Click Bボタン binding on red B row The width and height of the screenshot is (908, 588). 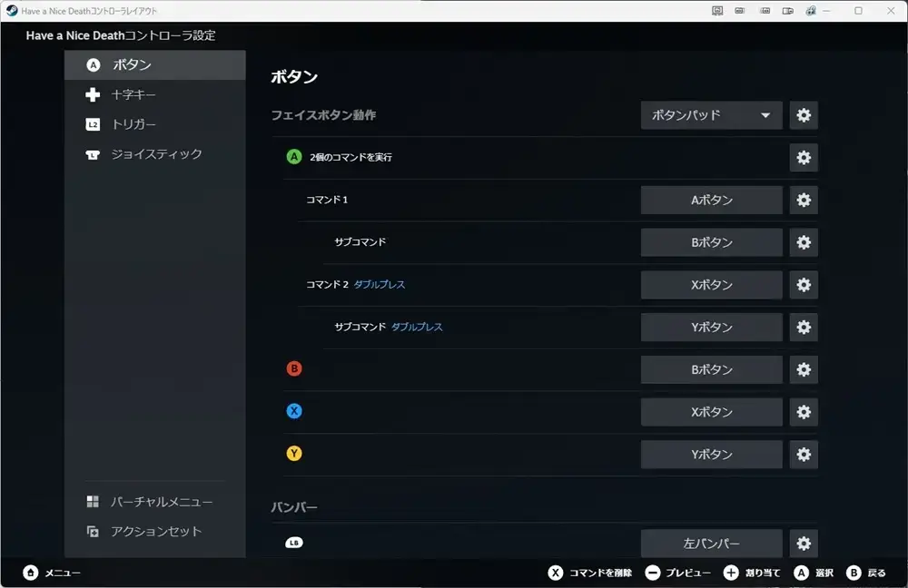[711, 369]
